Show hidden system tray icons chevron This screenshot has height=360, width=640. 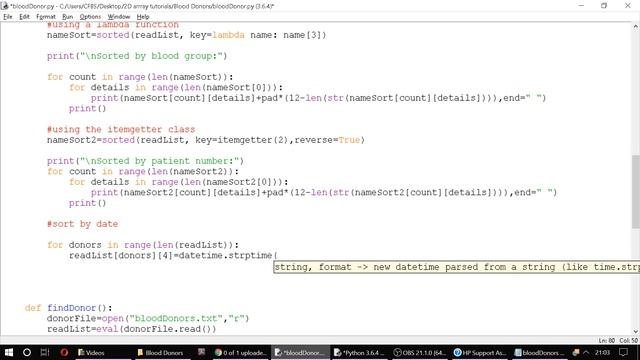586,352
